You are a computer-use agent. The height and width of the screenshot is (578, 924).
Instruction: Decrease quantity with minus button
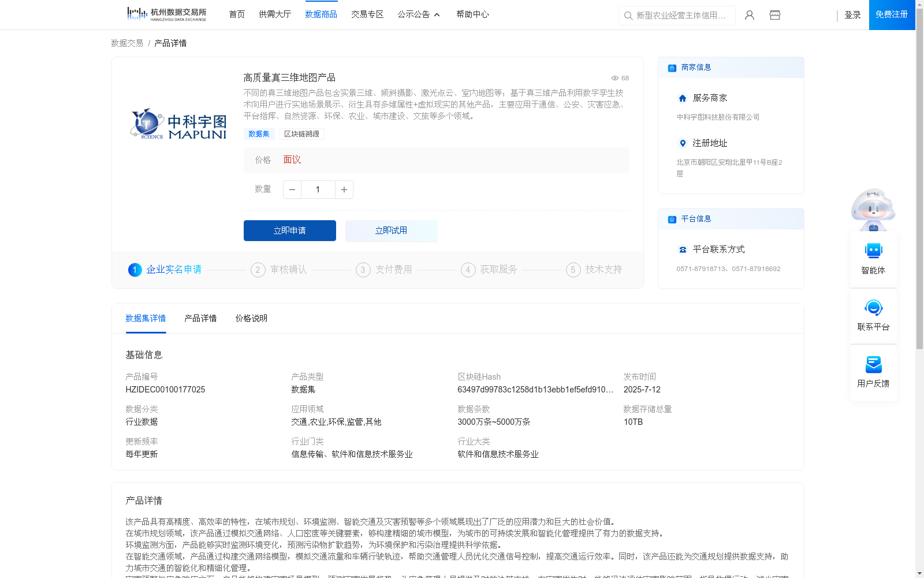pos(292,190)
